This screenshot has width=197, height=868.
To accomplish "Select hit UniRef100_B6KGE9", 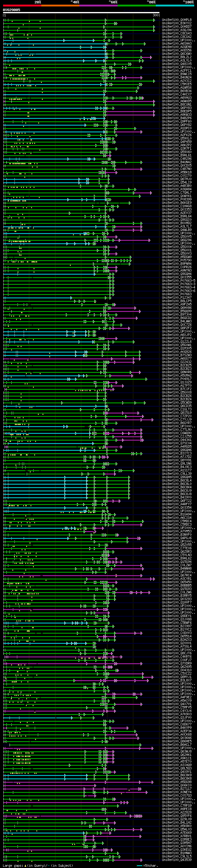I will (177, 203).
